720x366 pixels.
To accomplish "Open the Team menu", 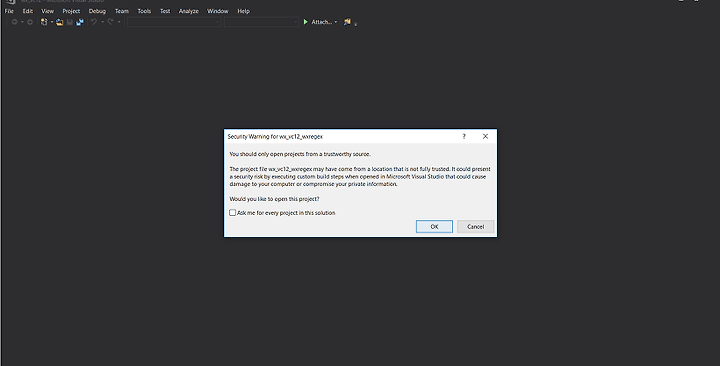I will 122,11.
